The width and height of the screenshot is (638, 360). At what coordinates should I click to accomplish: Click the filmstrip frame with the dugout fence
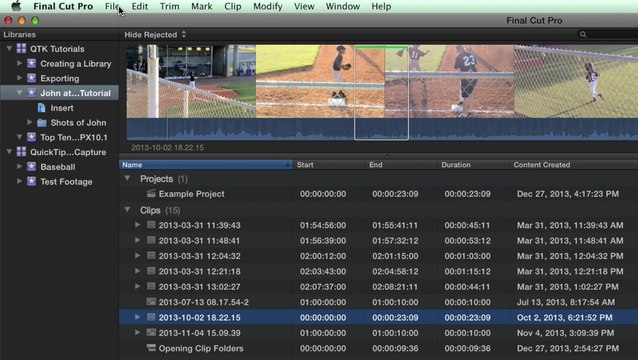191,81
